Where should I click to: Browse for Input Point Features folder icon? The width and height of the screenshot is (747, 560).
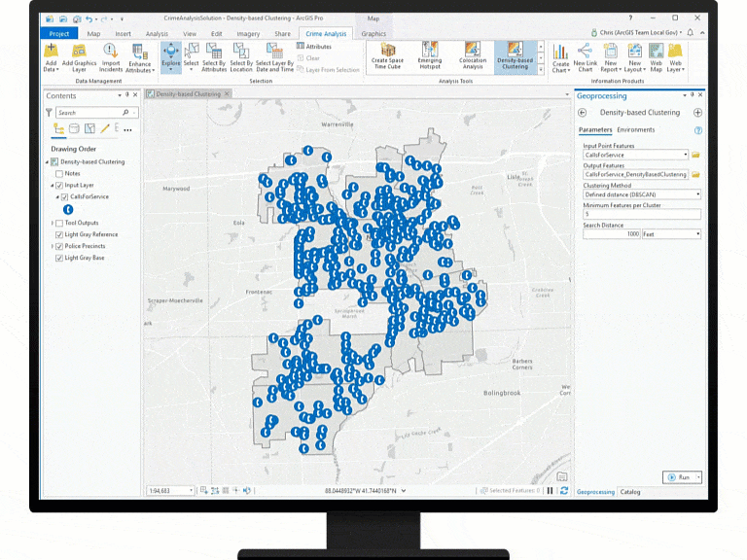[696, 155]
